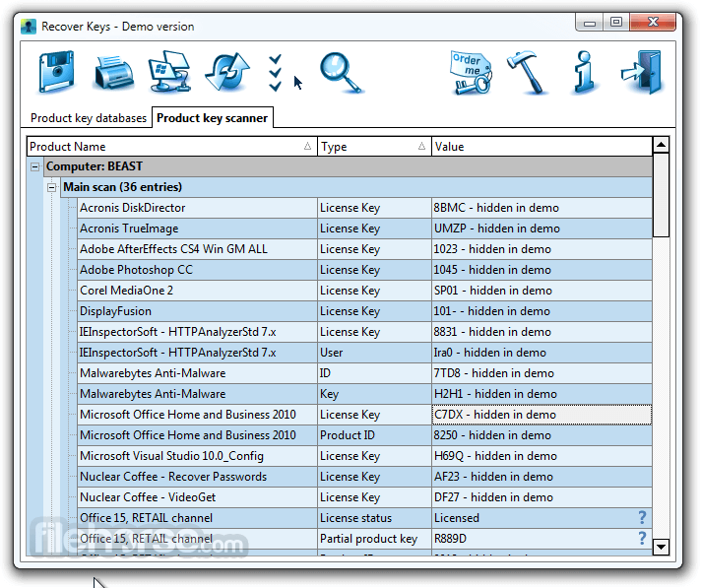Select the Product key scanner tab
The height and width of the screenshot is (588, 701).
(x=212, y=118)
